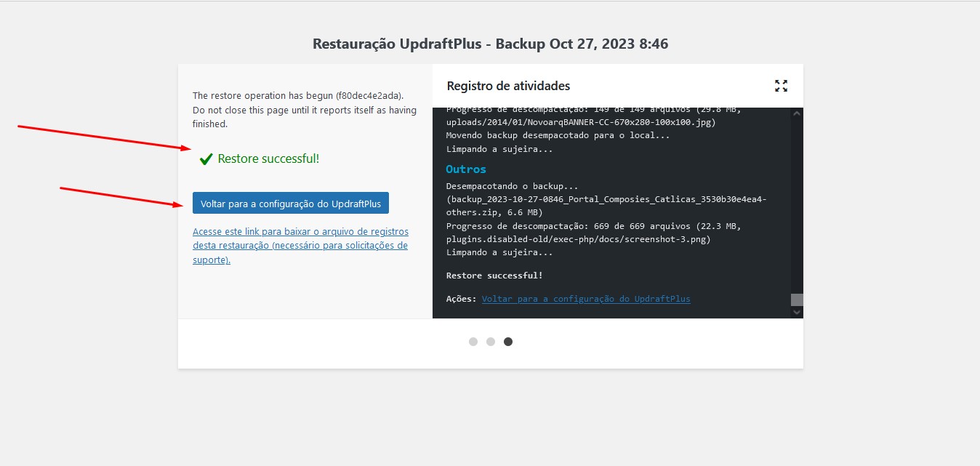Screen dimensions: 980x466
Task: Expand activity log to fullscreen
Action: click(781, 86)
